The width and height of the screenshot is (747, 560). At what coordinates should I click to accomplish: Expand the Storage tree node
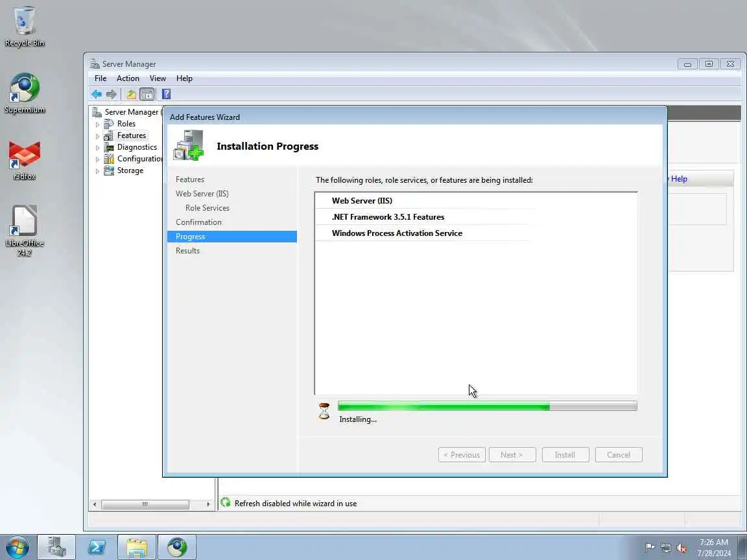[x=98, y=171]
